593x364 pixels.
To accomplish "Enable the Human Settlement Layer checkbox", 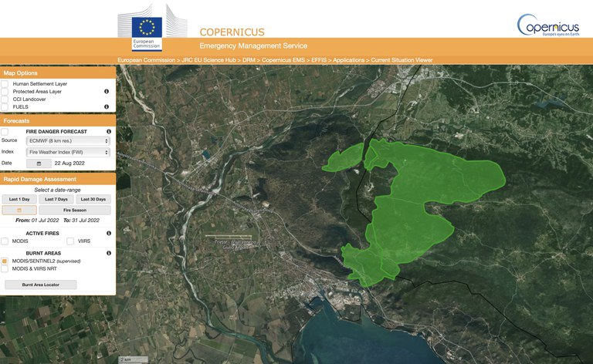I will pos(5,83).
